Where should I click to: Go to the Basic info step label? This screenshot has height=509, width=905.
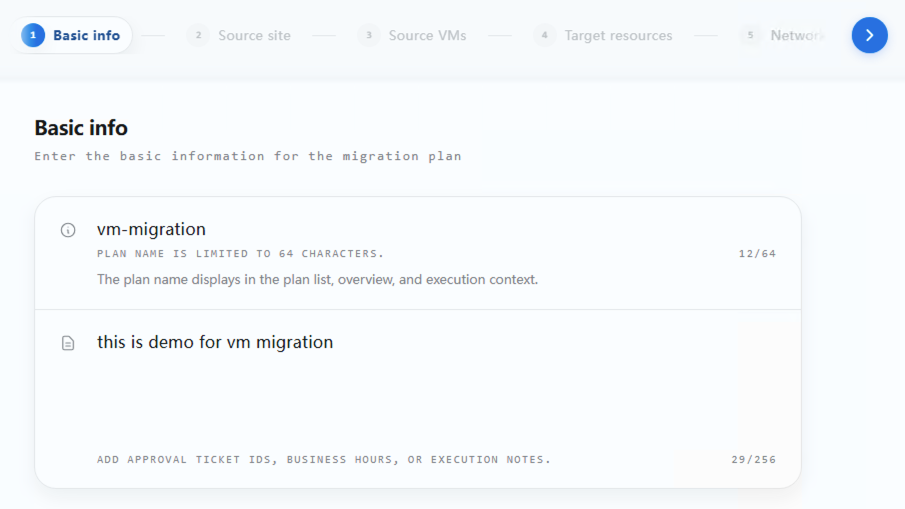[x=87, y=35]
